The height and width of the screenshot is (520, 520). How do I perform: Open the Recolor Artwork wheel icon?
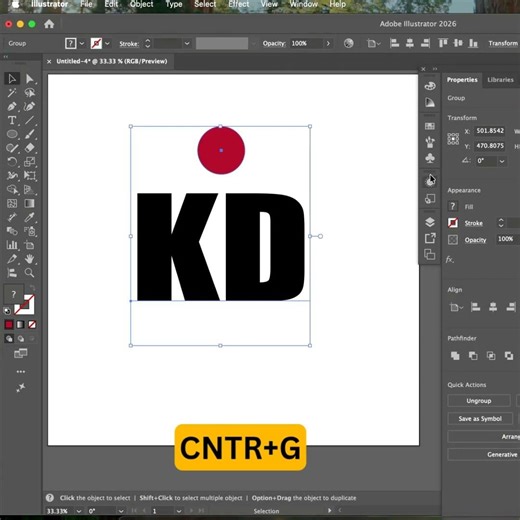tap(349, 43)
